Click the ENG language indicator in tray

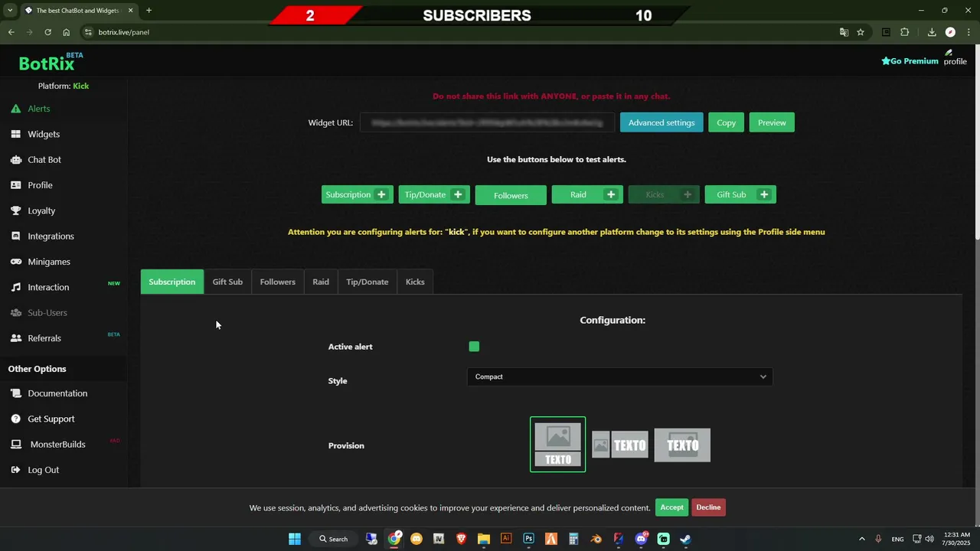(x=897, y=540)
